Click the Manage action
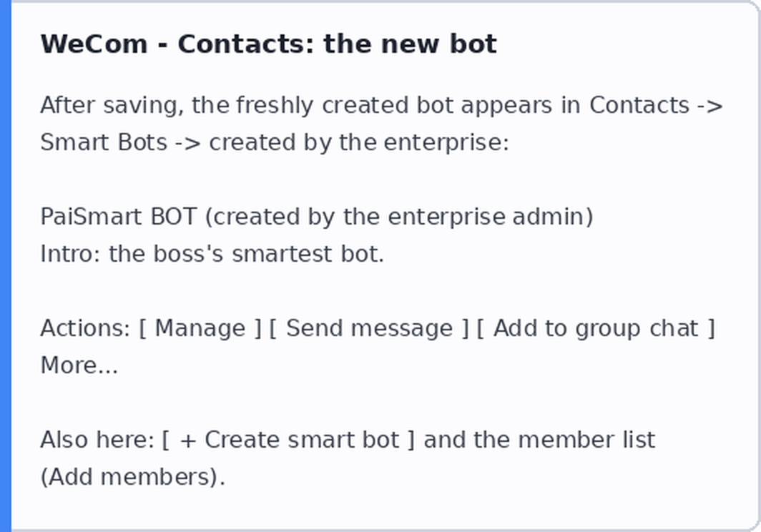This screenshot has width=761, height=532. (200, 329)
